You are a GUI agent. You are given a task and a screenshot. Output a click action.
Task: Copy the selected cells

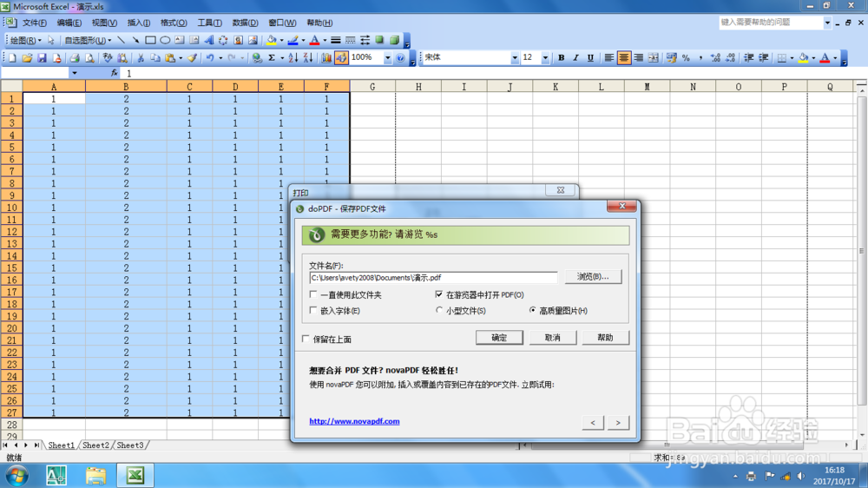coord(155,57)
